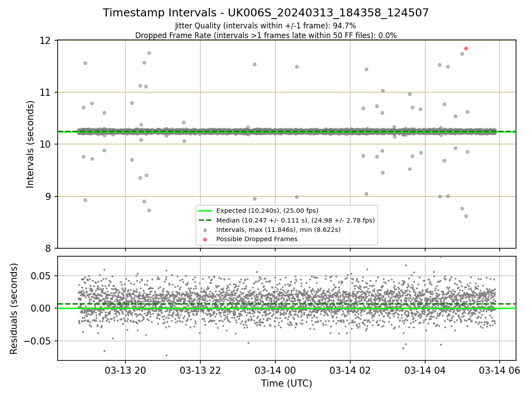
Task: Click the lowest interval point near 8.6 seconds
Action: coord(466,216)
